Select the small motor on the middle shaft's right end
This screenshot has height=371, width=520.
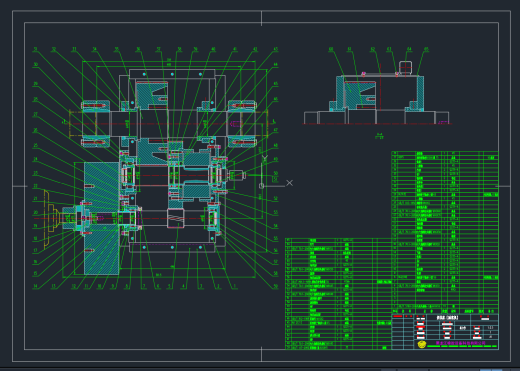[237, 175]
